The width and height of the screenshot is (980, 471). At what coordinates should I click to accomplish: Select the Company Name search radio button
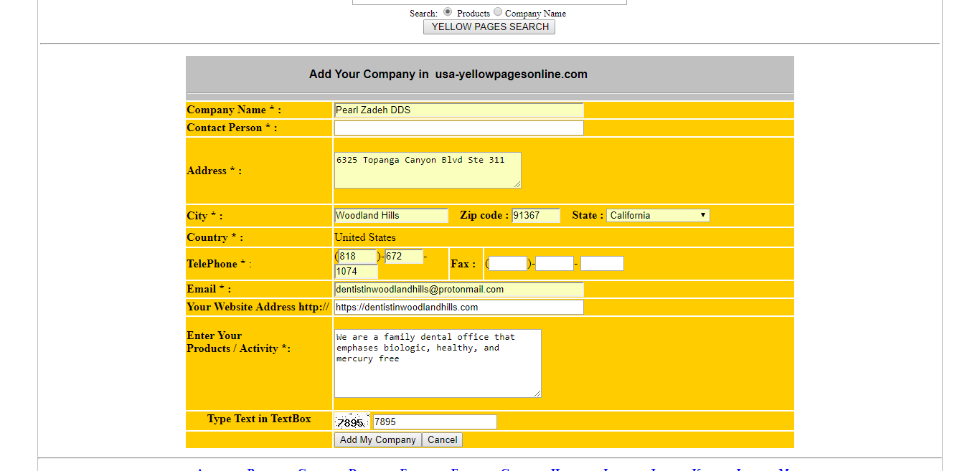point(498,12)
